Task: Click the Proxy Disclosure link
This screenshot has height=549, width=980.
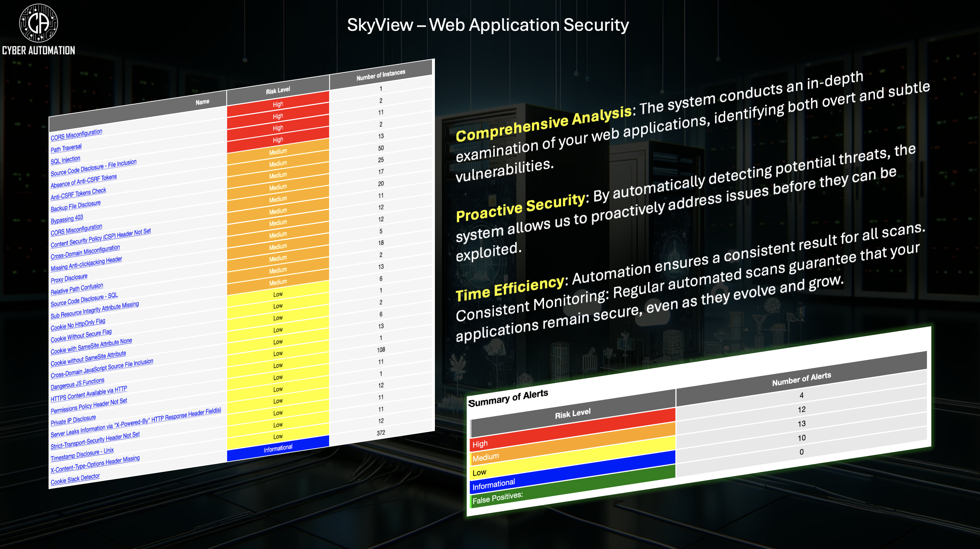Action: (x=69, y=278)
